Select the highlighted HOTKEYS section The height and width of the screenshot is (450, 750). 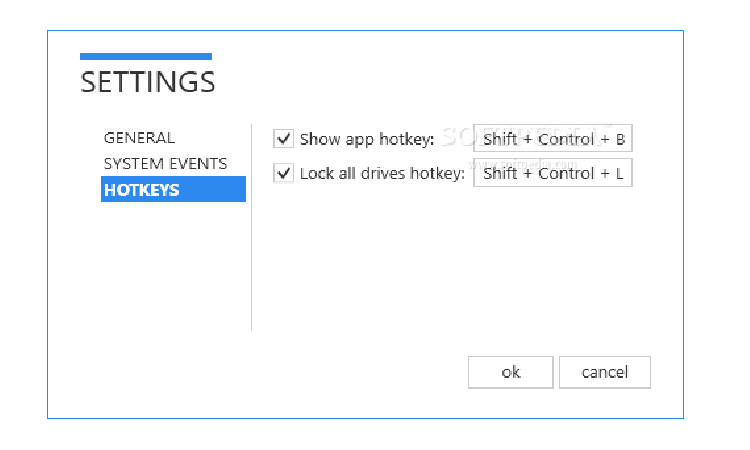click(173, 189)
